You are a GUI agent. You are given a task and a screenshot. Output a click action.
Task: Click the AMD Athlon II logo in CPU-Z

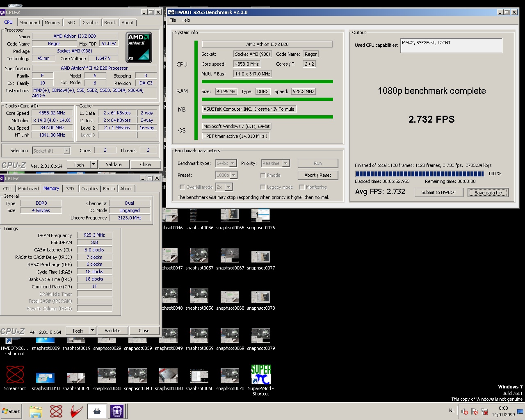click(139, 47)
